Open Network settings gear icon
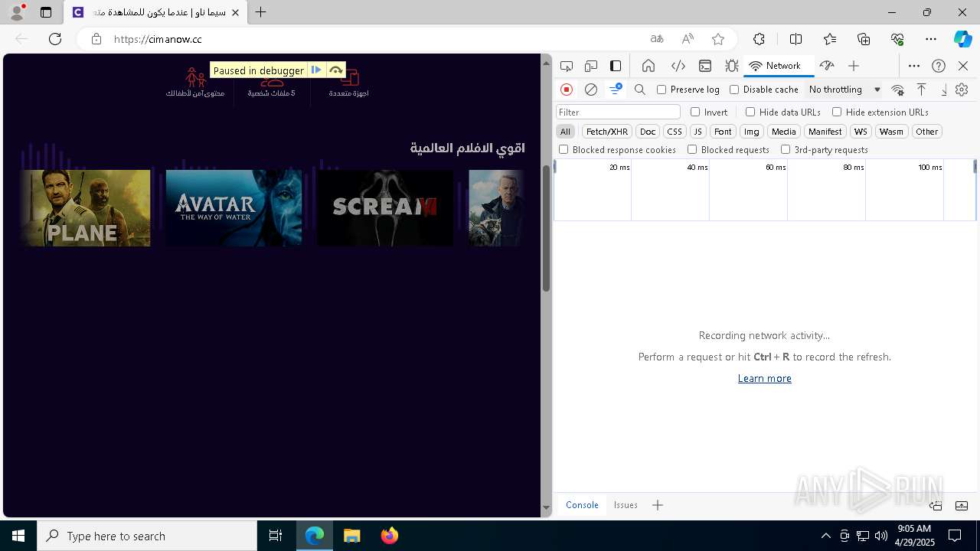The image size is (980, 551). [x=962, y=90]
